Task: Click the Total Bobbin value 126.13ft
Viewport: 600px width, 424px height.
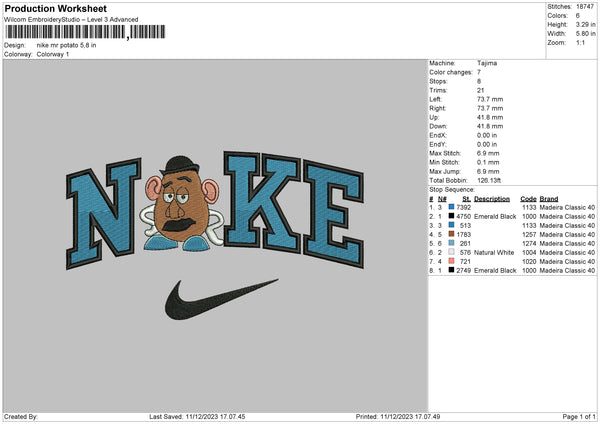Action: 489,180
